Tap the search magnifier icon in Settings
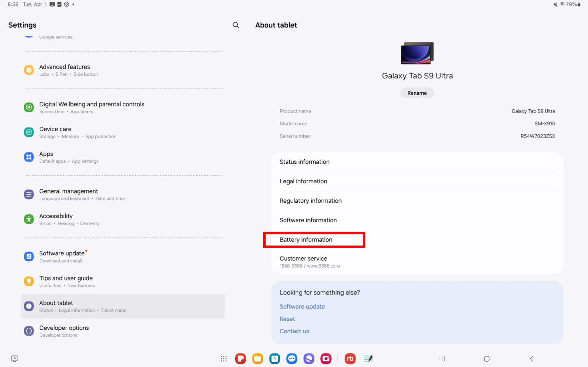The image size is (588, 367). [x=236, y=25]
